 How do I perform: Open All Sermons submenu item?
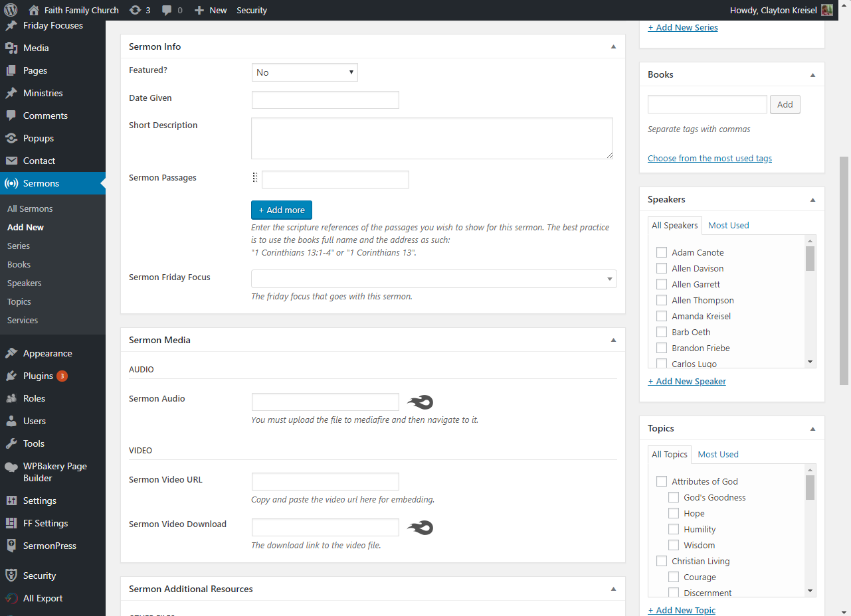point(30,208)
